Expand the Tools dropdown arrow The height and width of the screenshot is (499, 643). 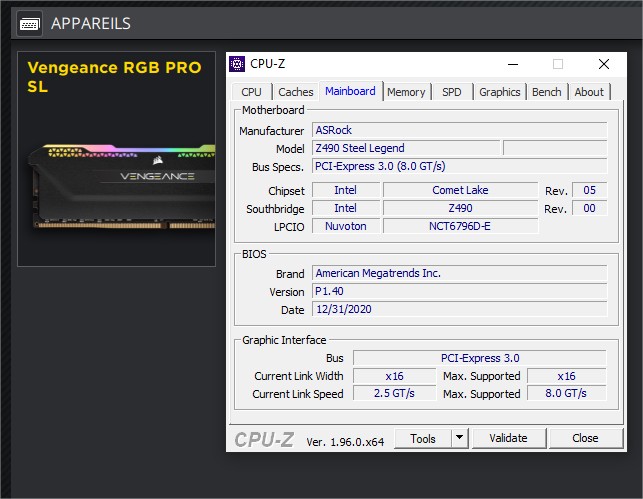coord(460,438)
